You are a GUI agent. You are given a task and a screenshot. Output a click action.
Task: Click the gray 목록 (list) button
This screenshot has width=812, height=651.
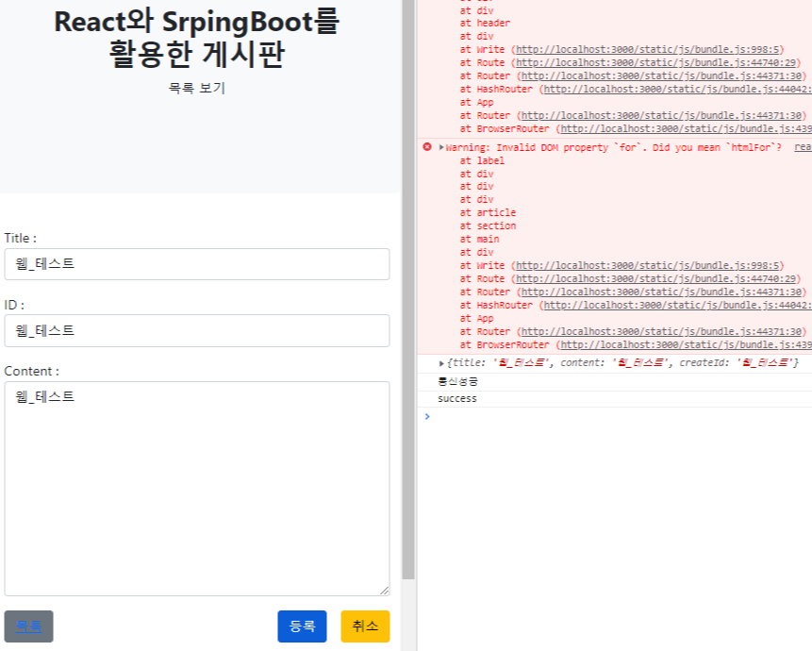click(x=28, y=626)
